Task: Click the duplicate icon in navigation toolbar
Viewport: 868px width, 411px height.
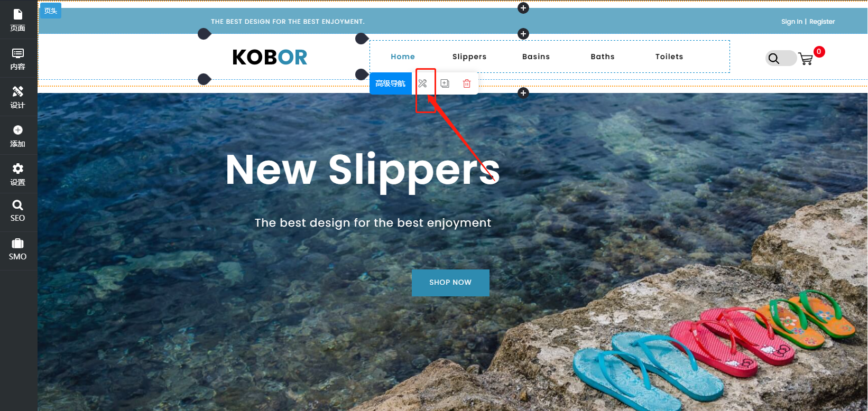Action: (445, 83)
